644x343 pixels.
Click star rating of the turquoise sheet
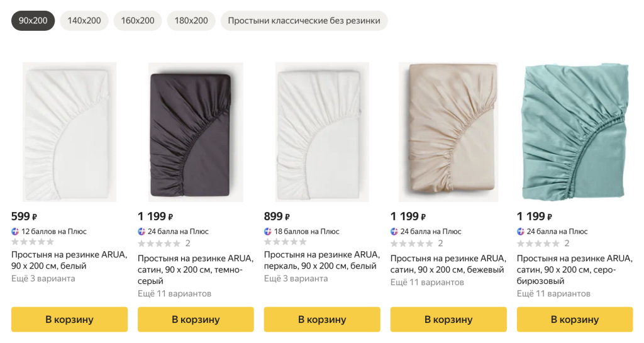(538, 244)
